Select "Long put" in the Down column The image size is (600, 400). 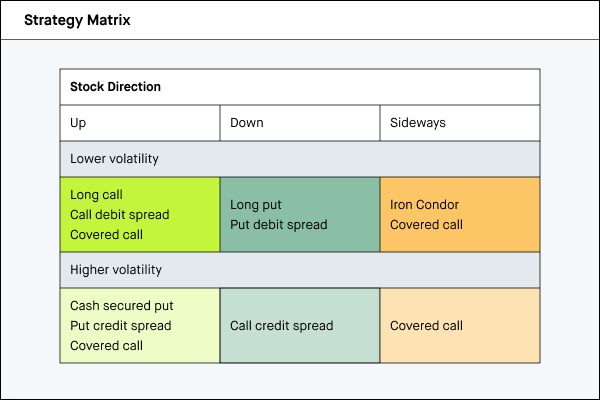[256, 205]
